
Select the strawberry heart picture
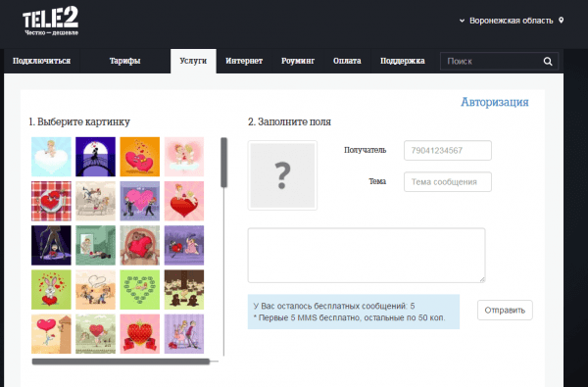tap(139, 334)
